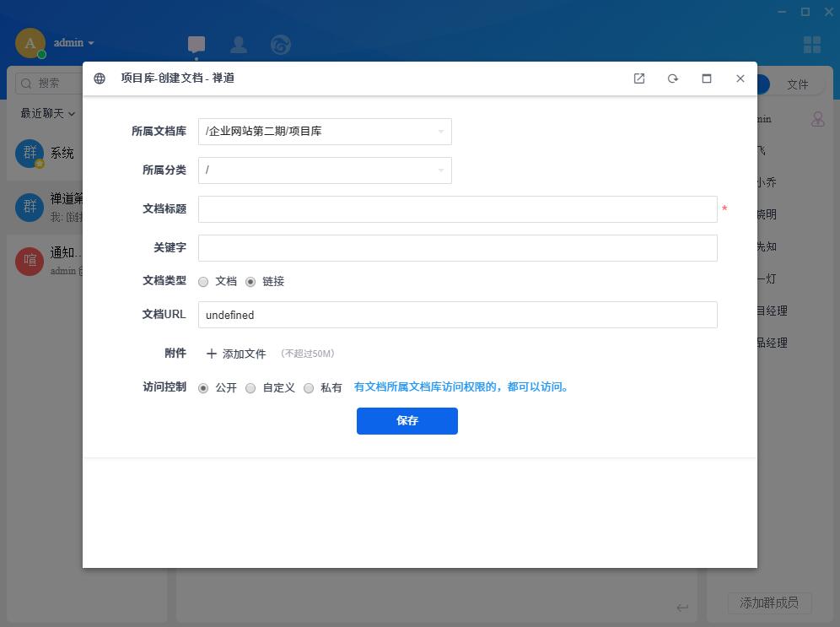The image size is (840, 627).
Task: Open the grid apps icon at top right
Action: click(x=812, y=45)
